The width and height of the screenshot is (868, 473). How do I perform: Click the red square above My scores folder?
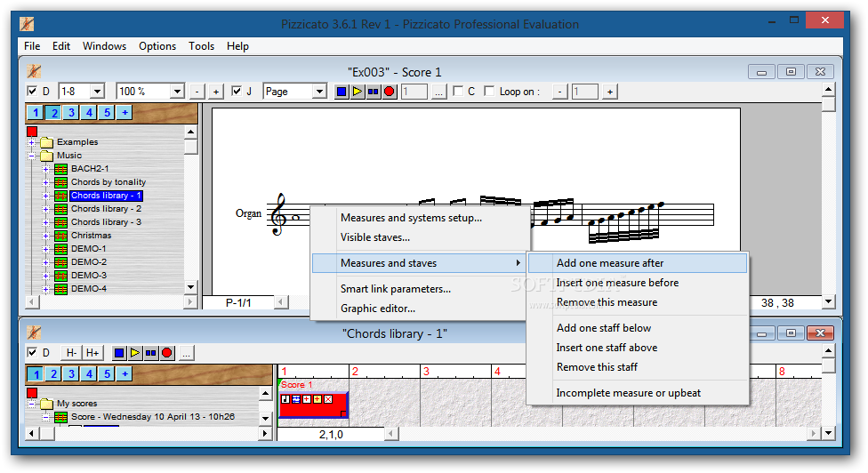[x=31, y=393]
